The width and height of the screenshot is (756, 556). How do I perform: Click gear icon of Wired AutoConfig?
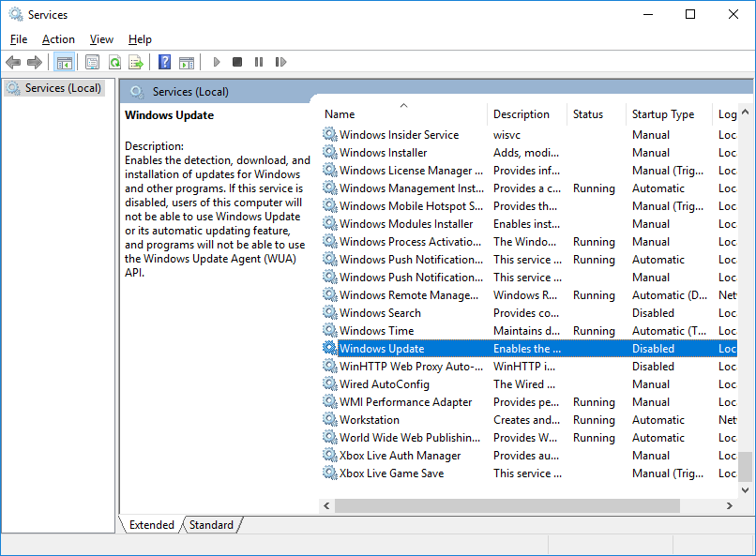[330, 383]
